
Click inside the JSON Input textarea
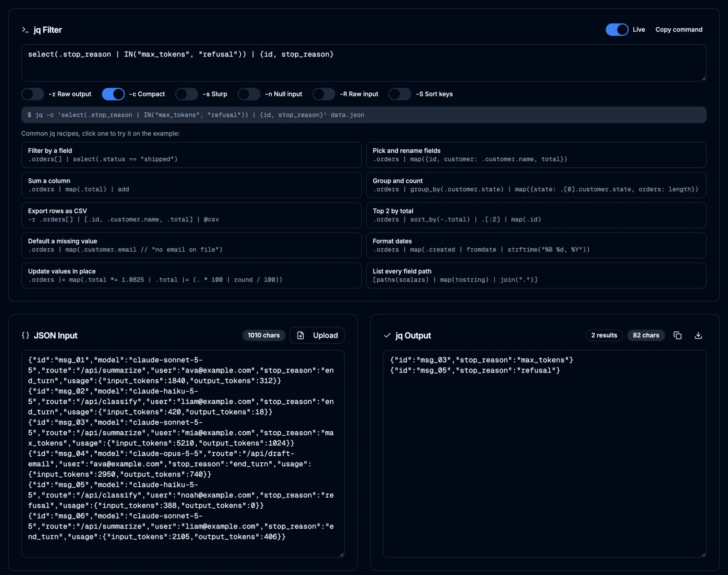pyautogui.click(x=183, y=454)
